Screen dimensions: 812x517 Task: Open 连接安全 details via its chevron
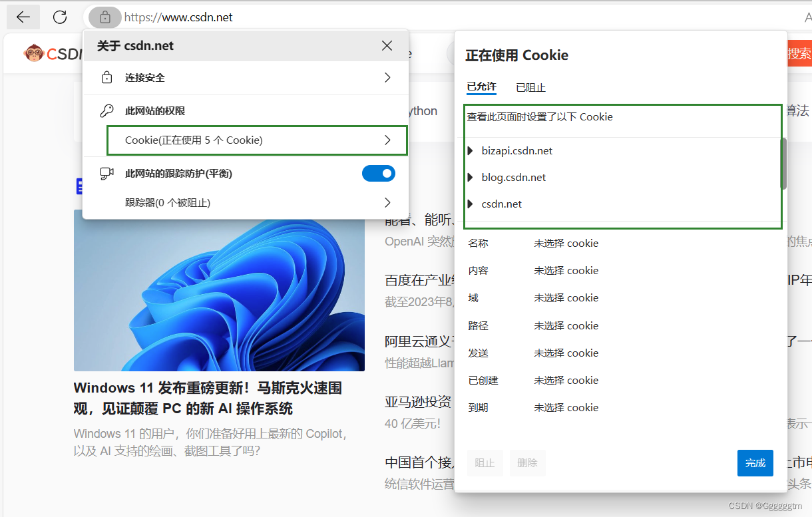coord(387,78)
